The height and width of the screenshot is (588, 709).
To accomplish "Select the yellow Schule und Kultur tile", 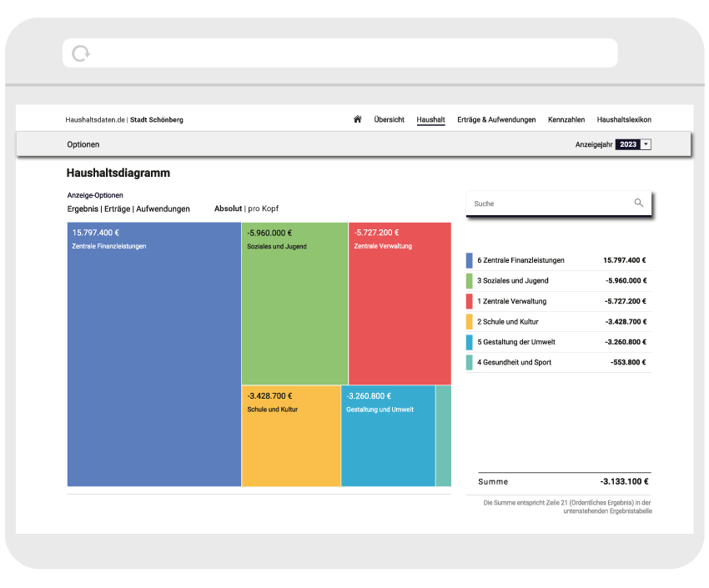I will coord(291,435).
